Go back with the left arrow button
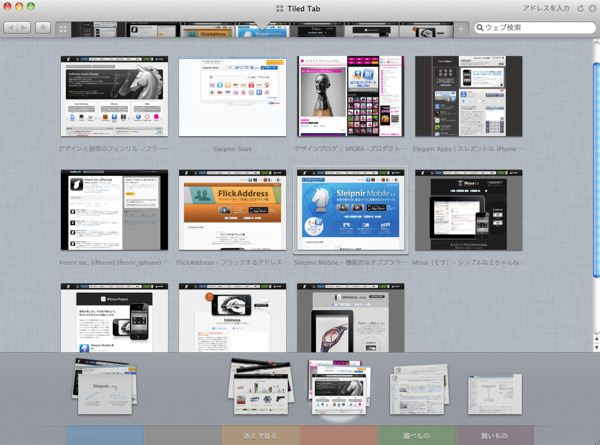Viewport: 600px width, 445px height. pos(11,29)
